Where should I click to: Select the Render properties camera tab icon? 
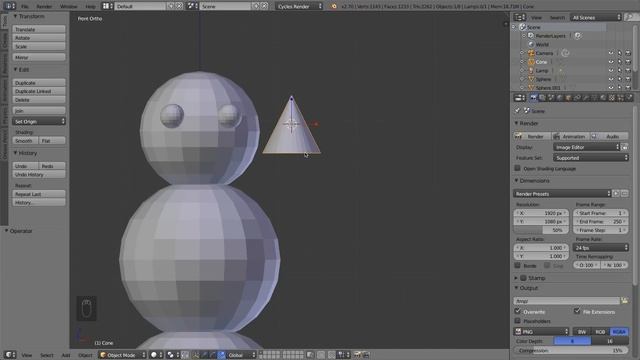pyautogui.click(x=533, y=98)
